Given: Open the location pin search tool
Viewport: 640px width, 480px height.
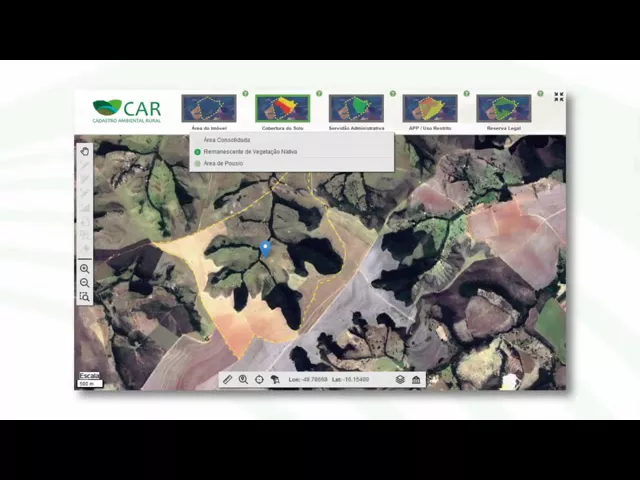Looking at the screenshot, I should (243, 380).
